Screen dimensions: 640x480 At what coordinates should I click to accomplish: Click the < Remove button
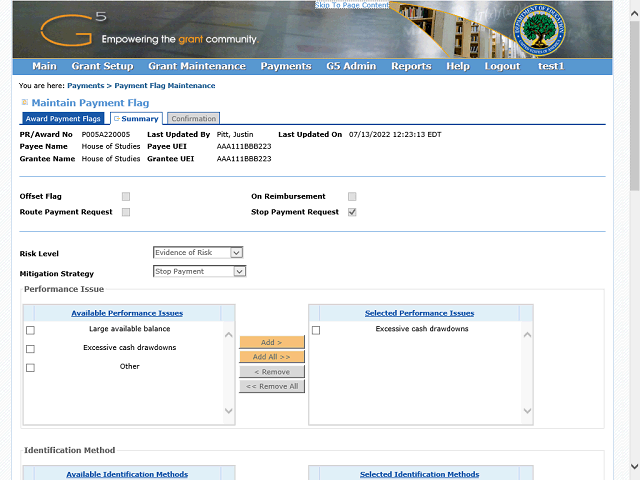272,372
